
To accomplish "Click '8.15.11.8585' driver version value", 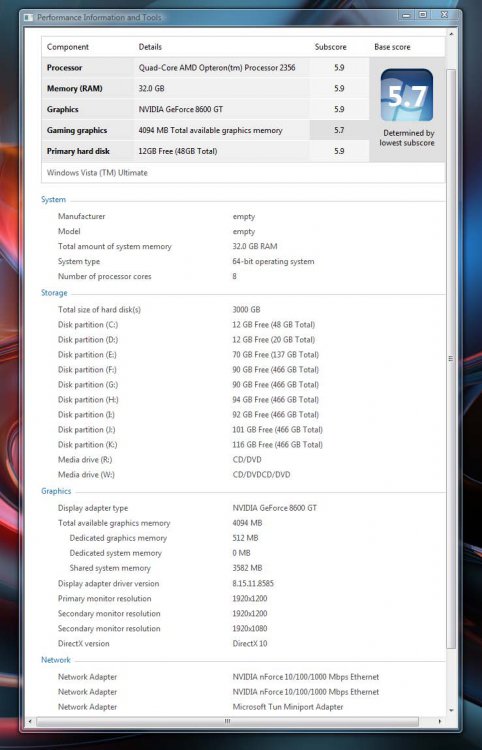I will (x=253, y=584).
